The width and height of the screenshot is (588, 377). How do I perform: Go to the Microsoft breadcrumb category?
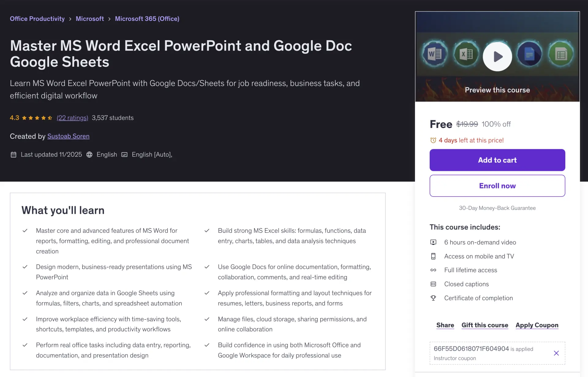point(90,19)
